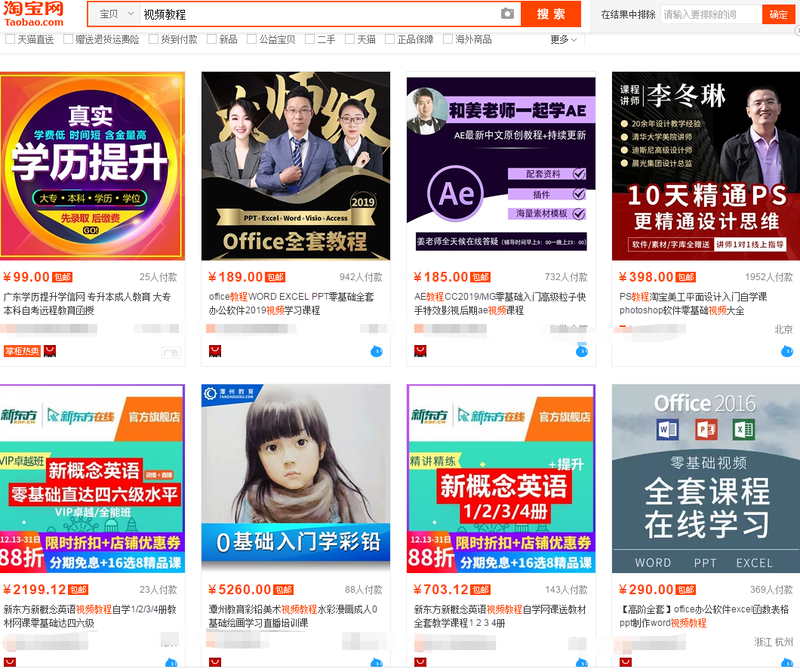Open 新概念英语 1/2/3/4册 product image

tap(501, 479)
